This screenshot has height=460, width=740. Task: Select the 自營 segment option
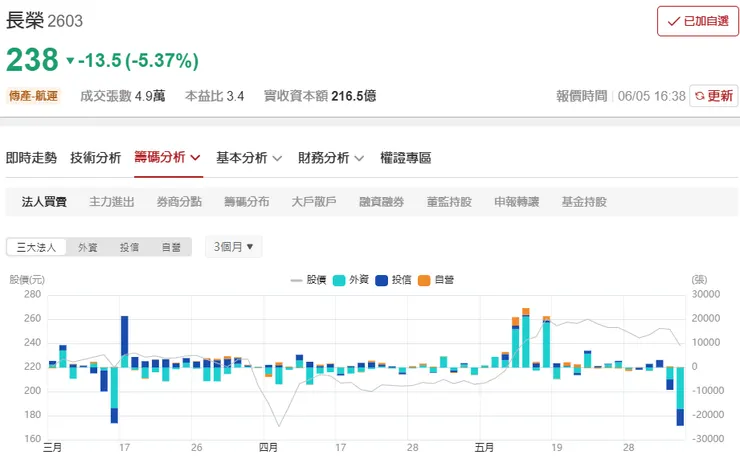point(171,247)
